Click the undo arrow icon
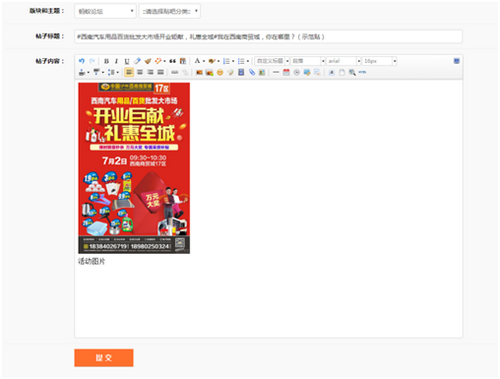 coord(82,61)
